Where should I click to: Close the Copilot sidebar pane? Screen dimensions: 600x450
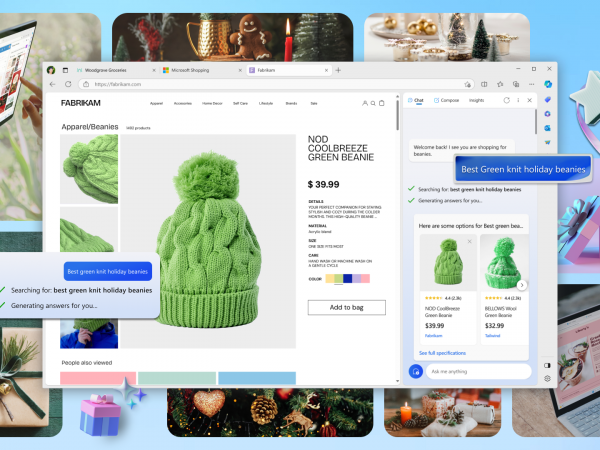coord(530,100)
